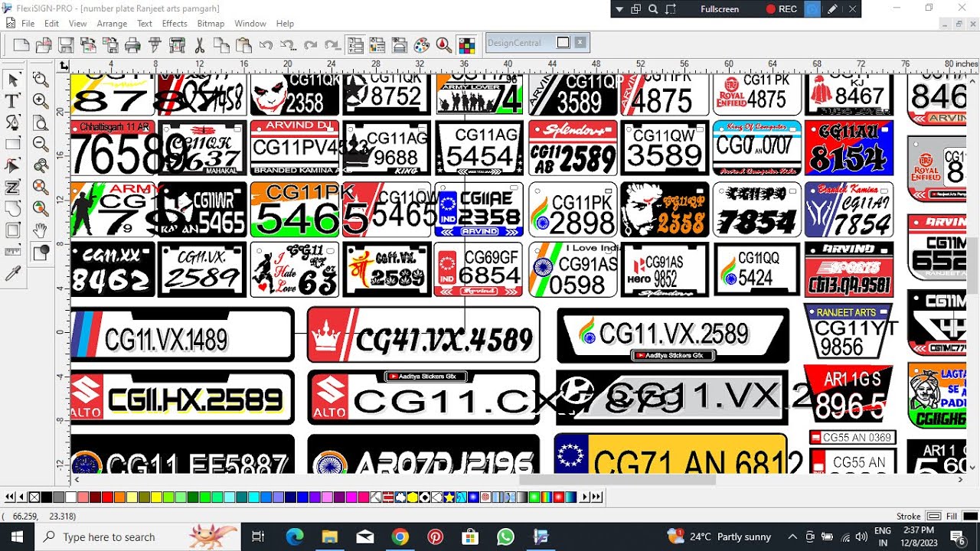
Task: Click the color swatch grid icon
Action: 467,44
